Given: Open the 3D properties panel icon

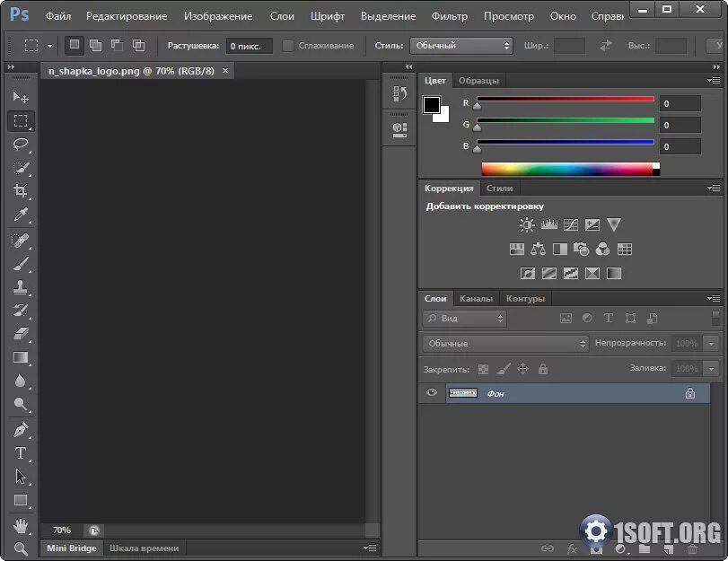Looking at the screenshot, I should pyautogui.click(x=399, y=129).
